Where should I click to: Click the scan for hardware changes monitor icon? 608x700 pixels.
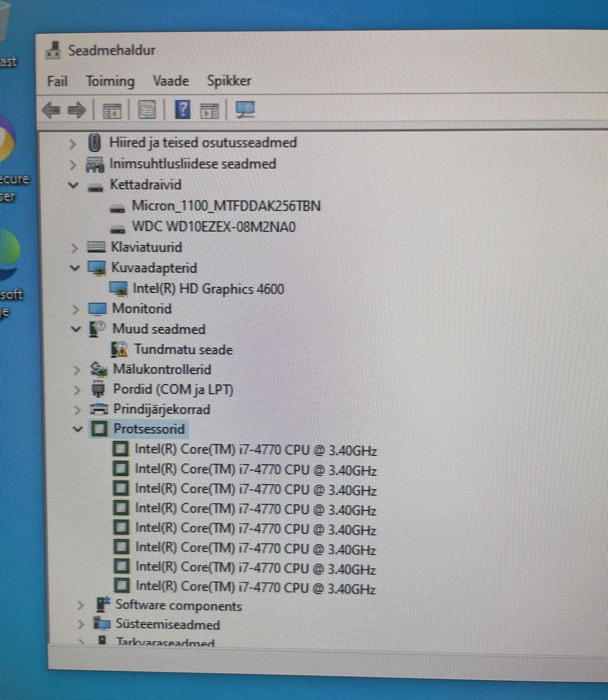245,109
